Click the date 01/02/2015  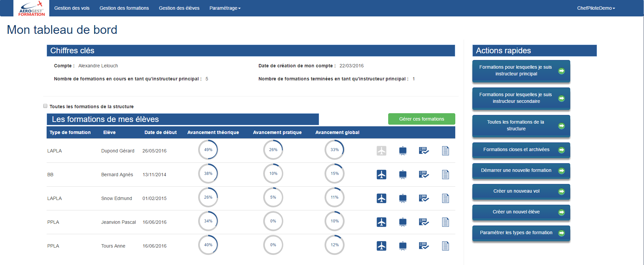[155, 198]
